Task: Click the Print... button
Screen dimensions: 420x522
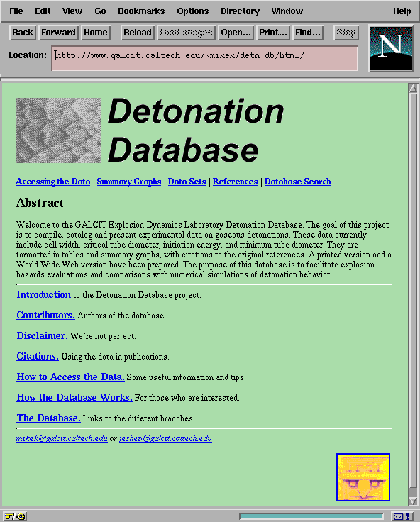Action: (x=273, y=33)
